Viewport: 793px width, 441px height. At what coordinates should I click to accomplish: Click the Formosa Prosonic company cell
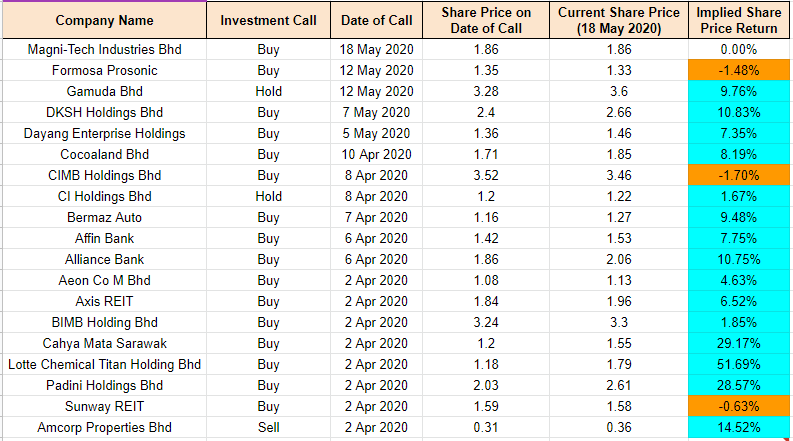pyautogui.click(x=104, y=70)
